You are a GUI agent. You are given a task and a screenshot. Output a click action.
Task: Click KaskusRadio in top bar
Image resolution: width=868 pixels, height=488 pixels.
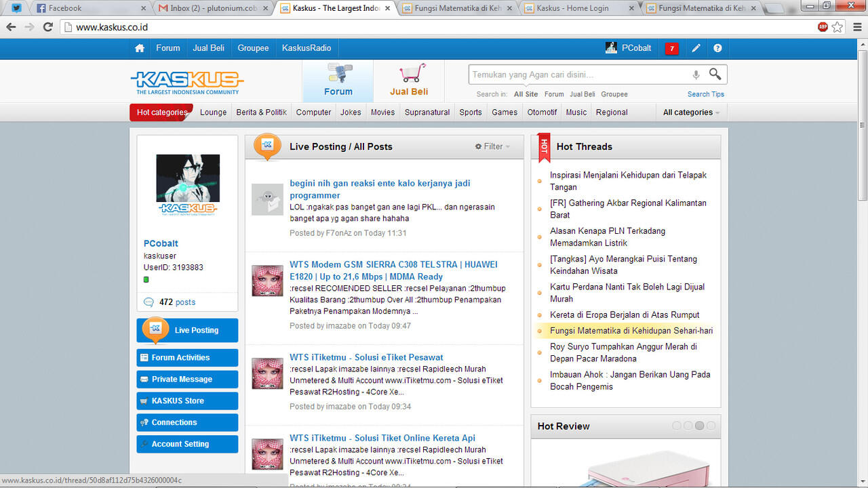point(307,48)
